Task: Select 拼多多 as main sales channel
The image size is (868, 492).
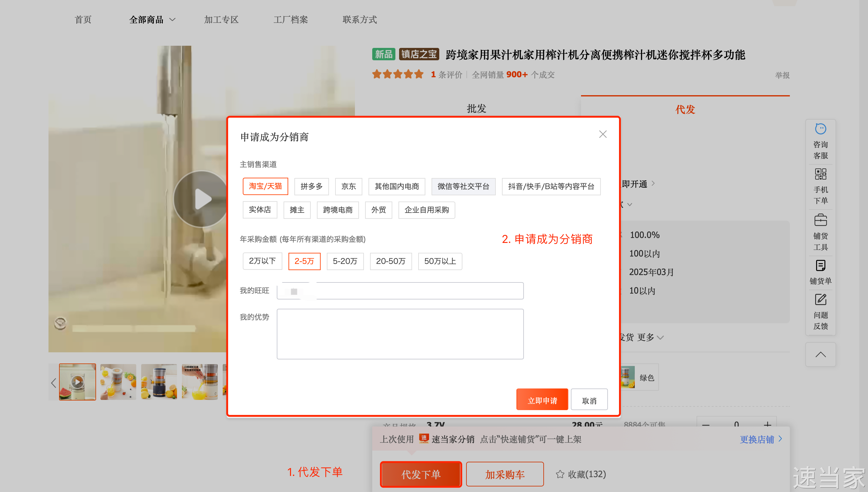Action: click(311, 186)
